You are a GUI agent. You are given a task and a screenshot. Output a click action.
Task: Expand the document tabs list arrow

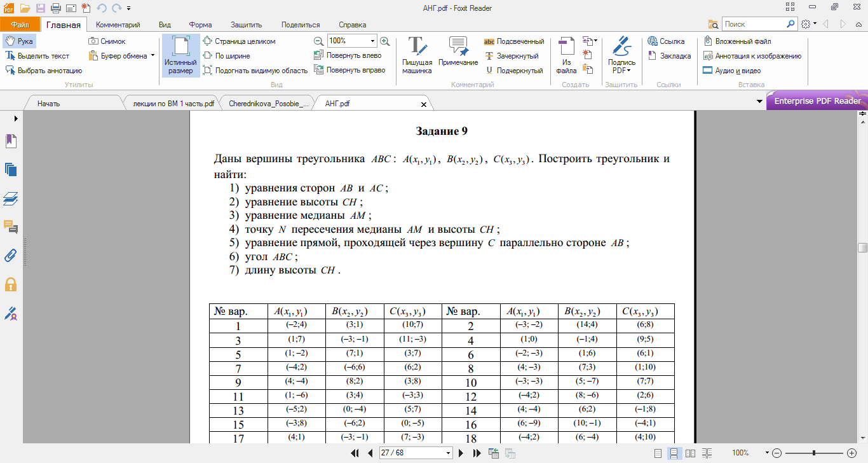[760, 102]
